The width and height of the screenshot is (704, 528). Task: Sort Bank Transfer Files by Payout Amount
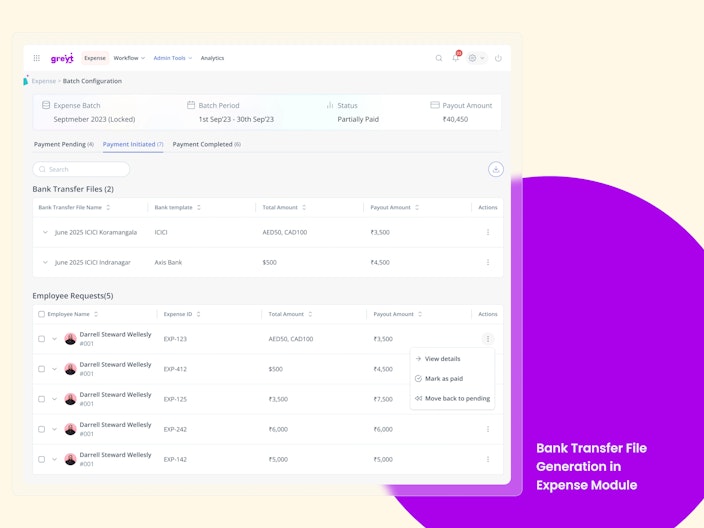pyautogui.click(x=417, y=207)
